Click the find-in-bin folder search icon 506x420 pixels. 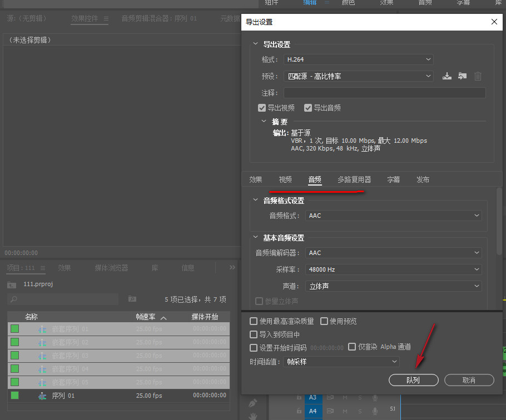(132, 299)
